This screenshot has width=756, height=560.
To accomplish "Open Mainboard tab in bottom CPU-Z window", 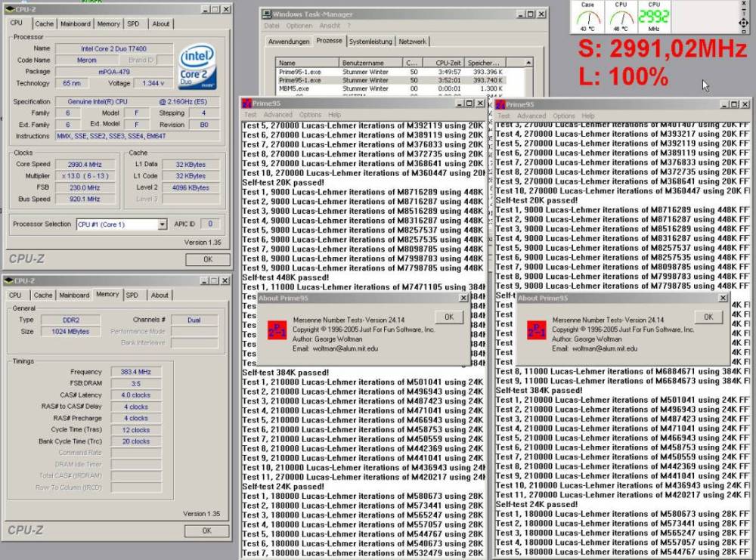I will coord(74,295).
